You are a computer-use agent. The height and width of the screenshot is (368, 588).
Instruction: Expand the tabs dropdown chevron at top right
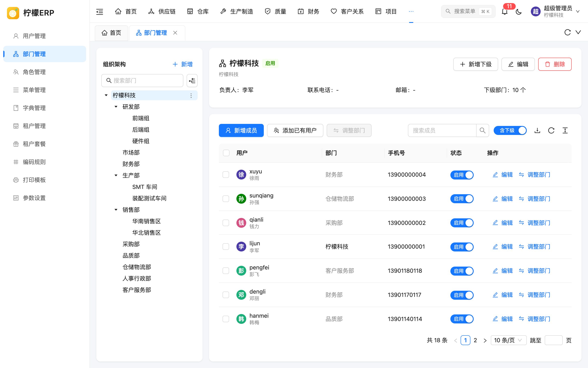(578, 32)
